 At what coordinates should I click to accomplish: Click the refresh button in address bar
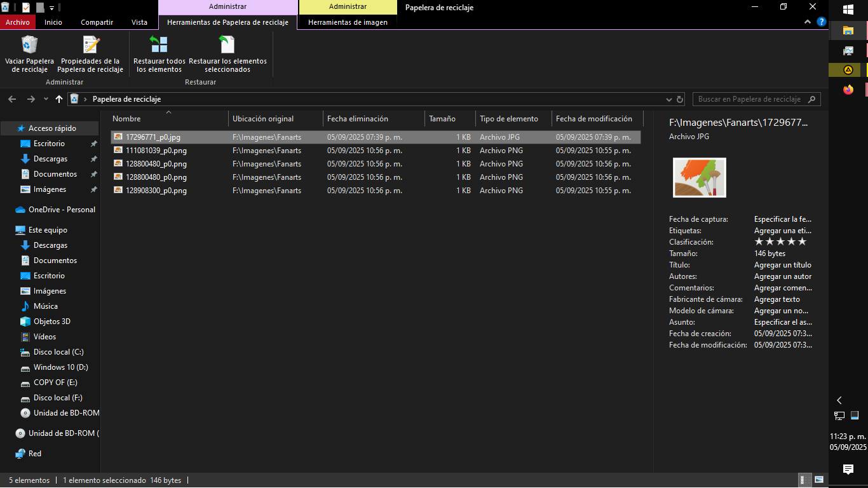680,99
